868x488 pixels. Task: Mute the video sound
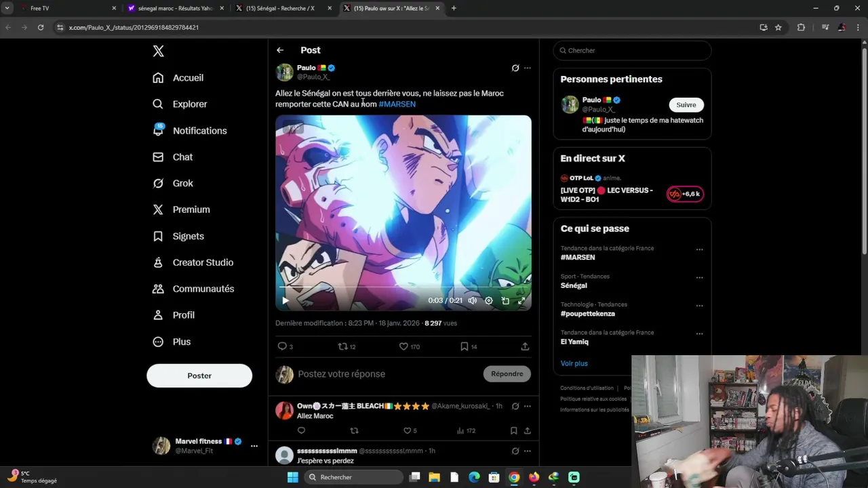[473, 300]
